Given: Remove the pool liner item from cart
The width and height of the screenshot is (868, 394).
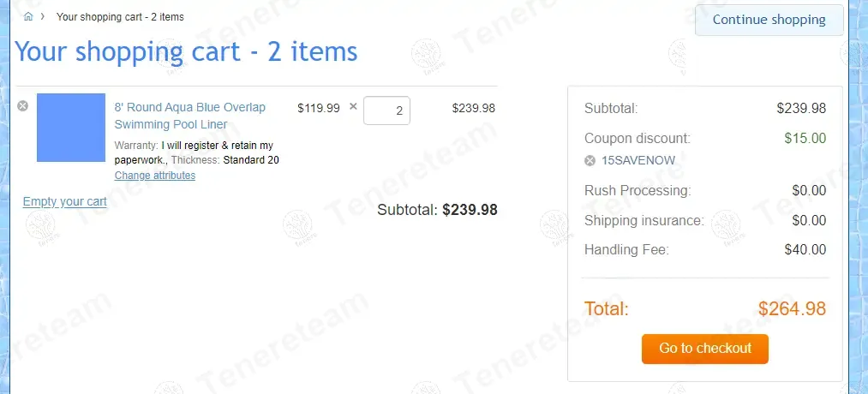Looking at the screenshot, I should pyautogui.click(x=23, y=105).
